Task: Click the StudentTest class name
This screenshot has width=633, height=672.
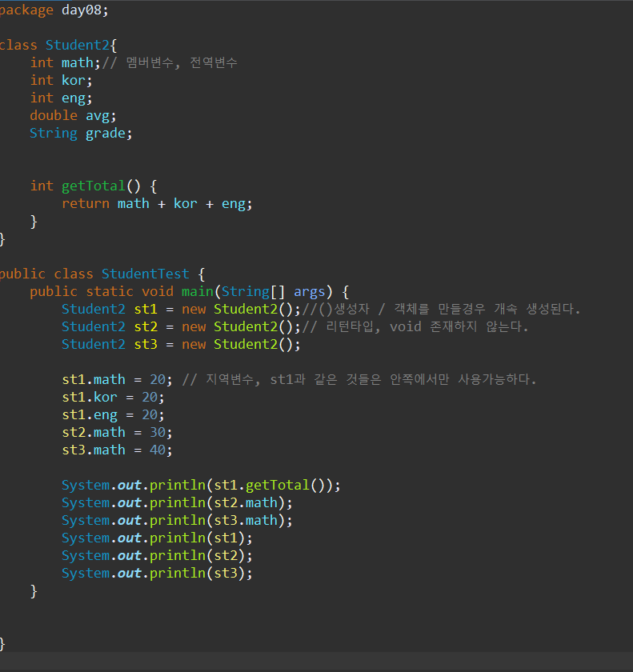Action: (145, 274)
